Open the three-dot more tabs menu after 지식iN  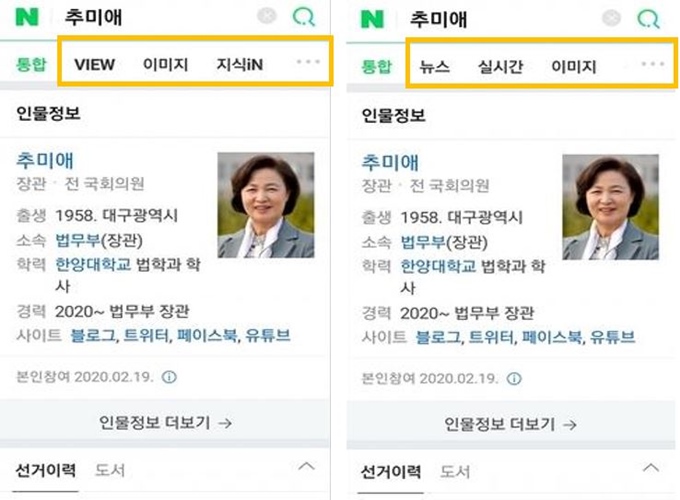tap(308, 62)
